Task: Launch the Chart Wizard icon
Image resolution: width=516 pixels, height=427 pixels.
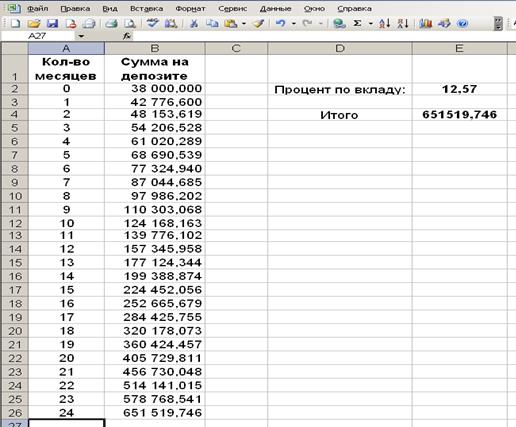Action: tap(426, 24)
